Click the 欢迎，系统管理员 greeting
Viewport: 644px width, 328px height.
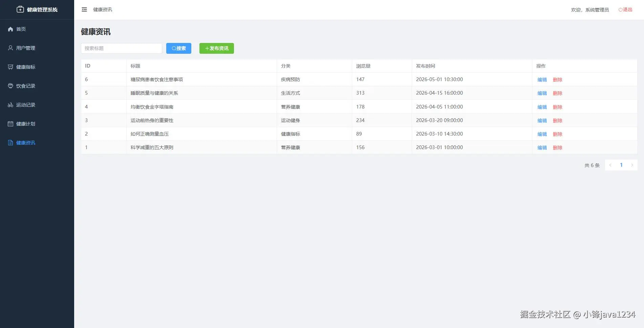590,10
